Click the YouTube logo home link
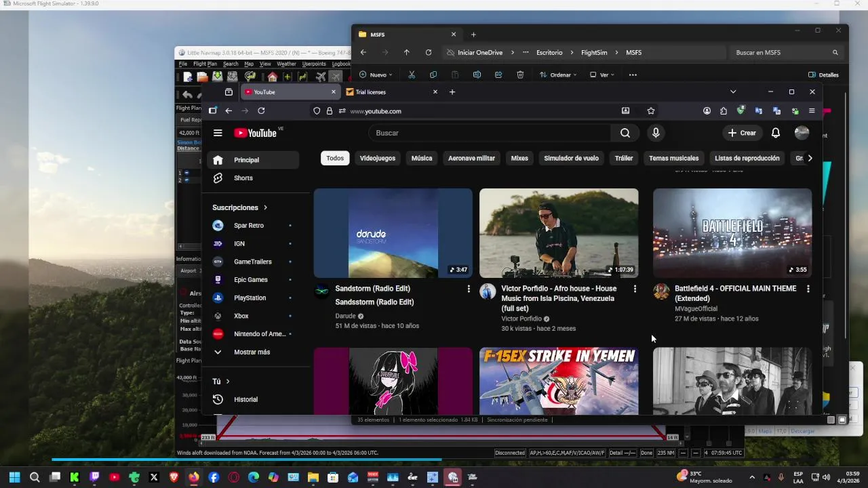This screenshot has width=868, height=488. coord(256,133)
